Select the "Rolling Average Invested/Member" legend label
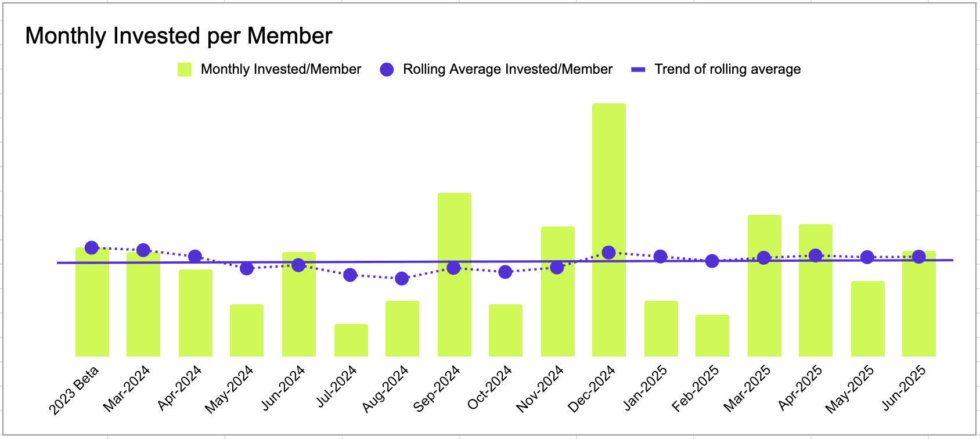980x439 pixels. [507, 70]
